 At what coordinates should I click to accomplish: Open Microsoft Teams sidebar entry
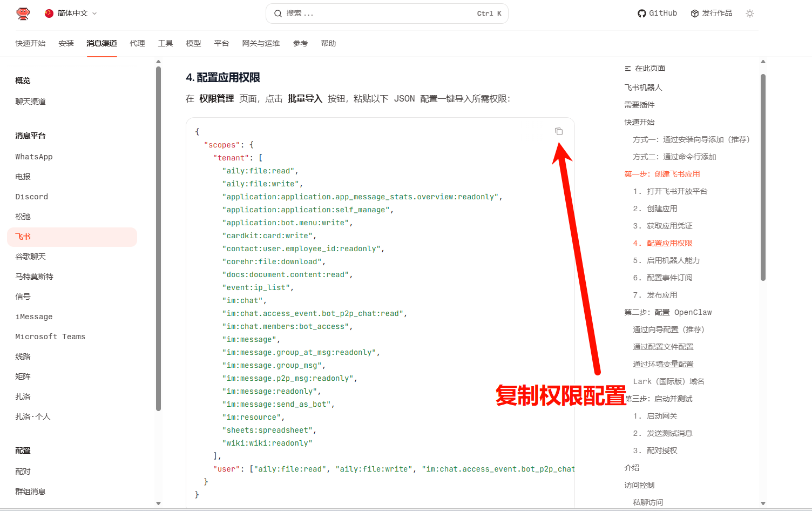click(x=50, y=337)
